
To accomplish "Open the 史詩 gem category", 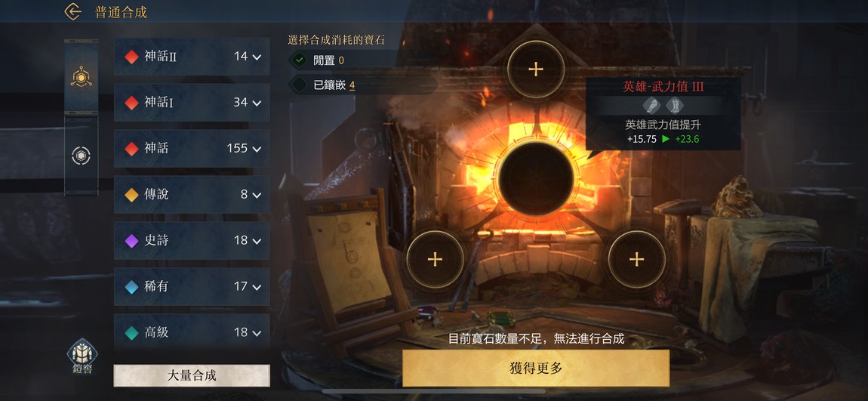I will click(192, 240).
